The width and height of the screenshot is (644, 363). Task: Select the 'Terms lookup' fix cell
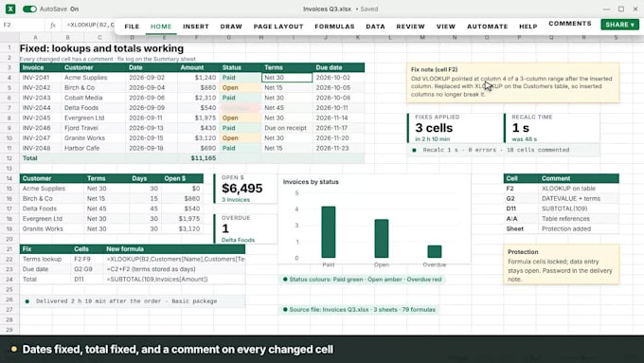[x=45, y=259]
